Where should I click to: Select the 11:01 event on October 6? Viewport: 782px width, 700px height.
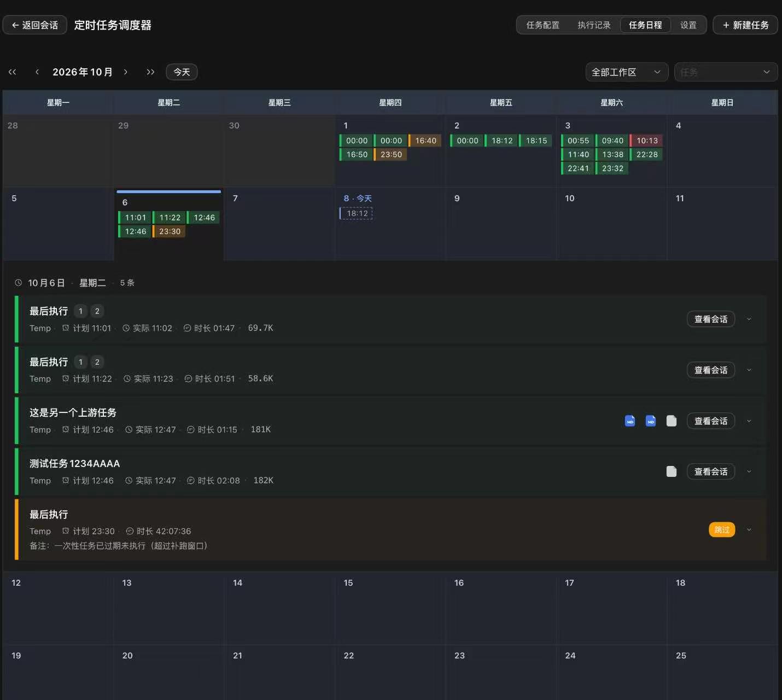[135, 218]
